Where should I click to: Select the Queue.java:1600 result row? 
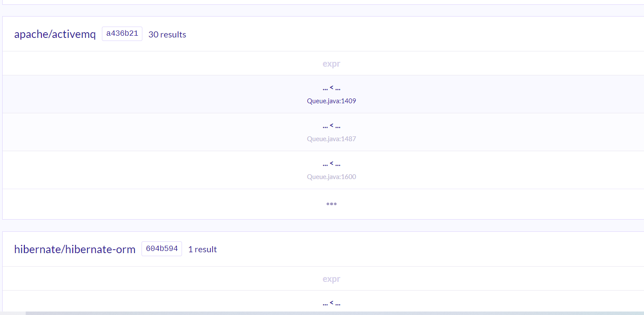pos(323,170)
